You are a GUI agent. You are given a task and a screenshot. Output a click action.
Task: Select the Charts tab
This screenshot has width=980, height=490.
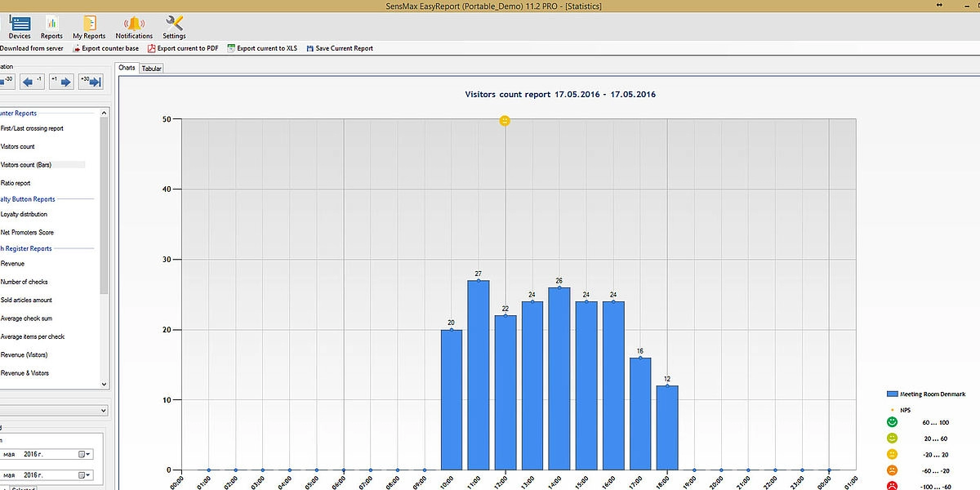tap(127, 68)
